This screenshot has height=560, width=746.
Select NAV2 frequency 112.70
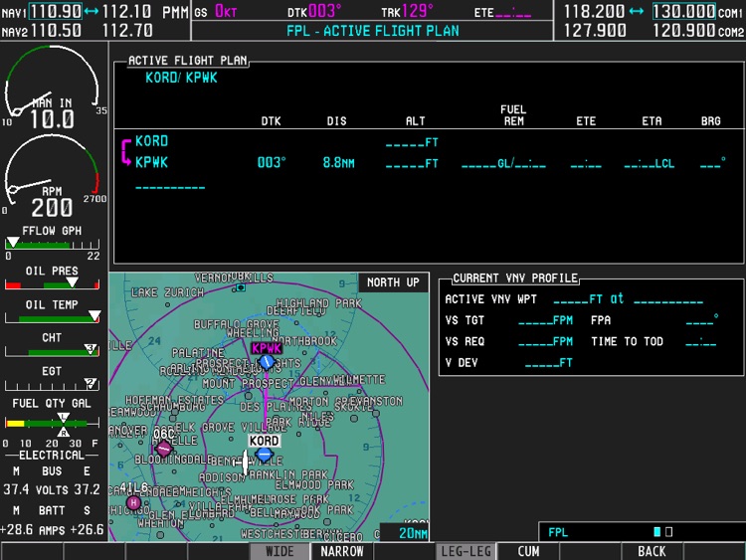pos(127,31)
